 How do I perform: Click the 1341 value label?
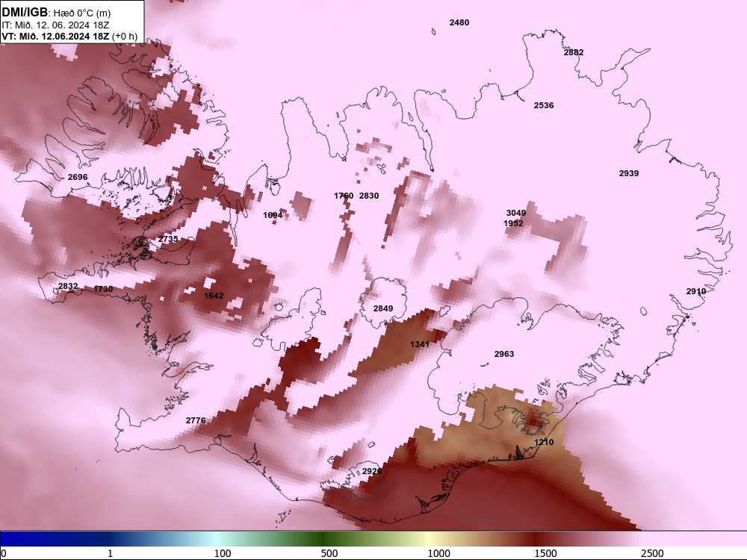point(420,344)
